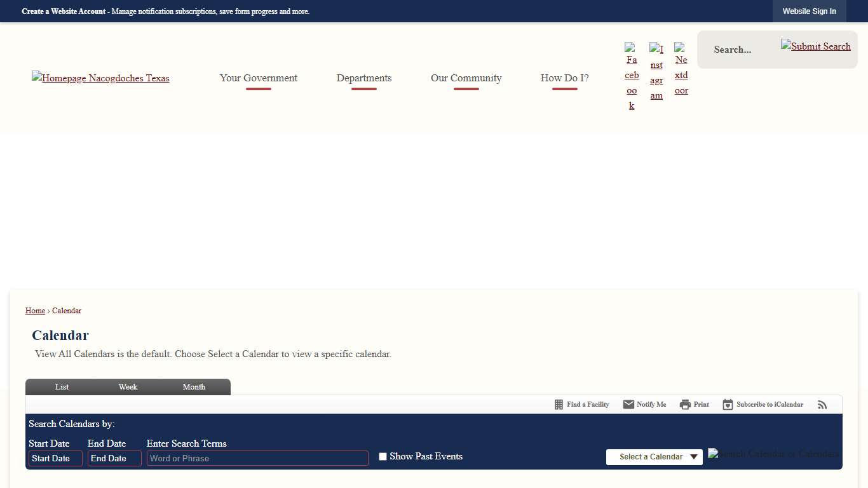868x488 pixels.
Task: Go to Home breadcrumb link
Action: click(35, 311)
